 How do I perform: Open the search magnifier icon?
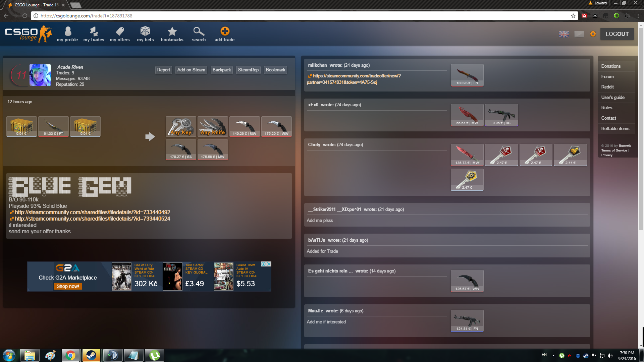[199, 34]
